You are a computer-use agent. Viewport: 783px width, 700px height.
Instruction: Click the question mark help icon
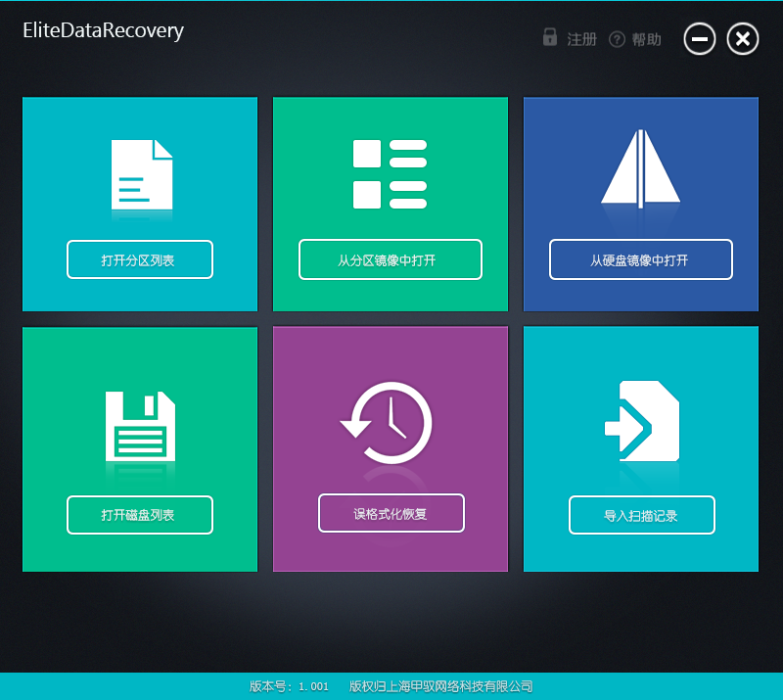click(617, 39)
